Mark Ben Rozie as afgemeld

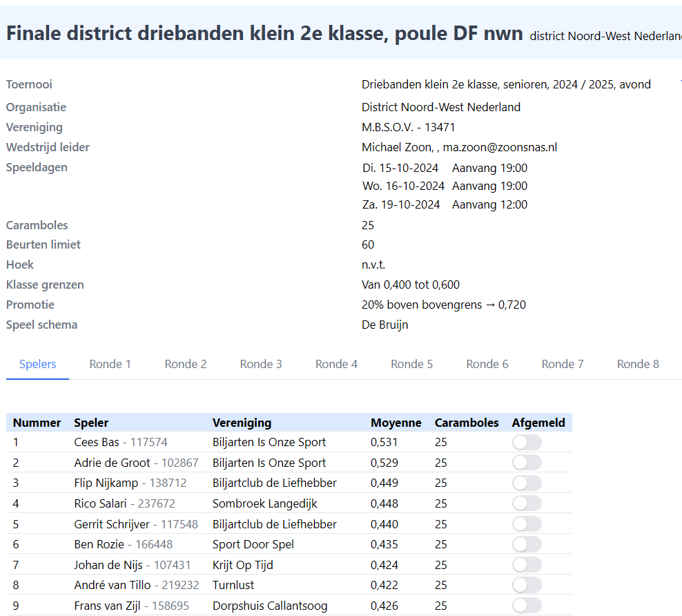(x=527, y=544)
